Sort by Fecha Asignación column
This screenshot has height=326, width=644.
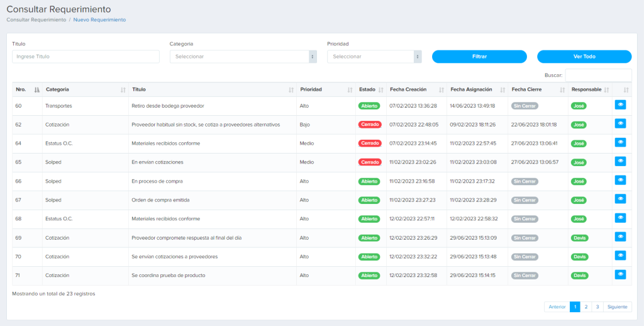pos(477,89)
